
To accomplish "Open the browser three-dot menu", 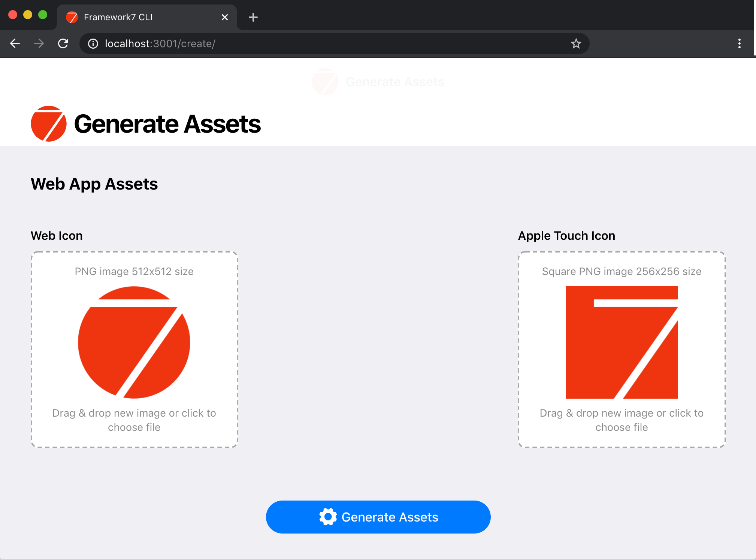I will (739, 43).
